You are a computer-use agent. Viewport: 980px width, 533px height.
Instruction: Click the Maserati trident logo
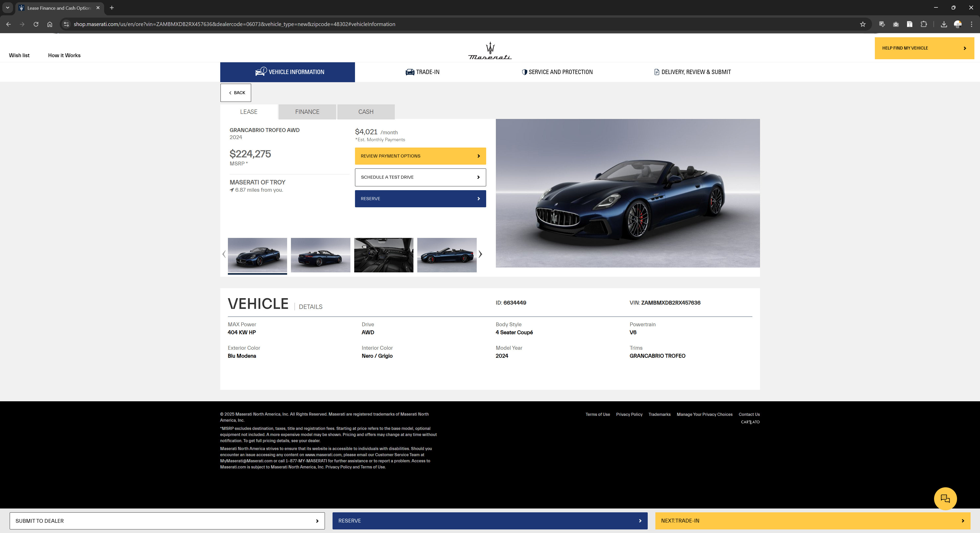click(490, 51)
